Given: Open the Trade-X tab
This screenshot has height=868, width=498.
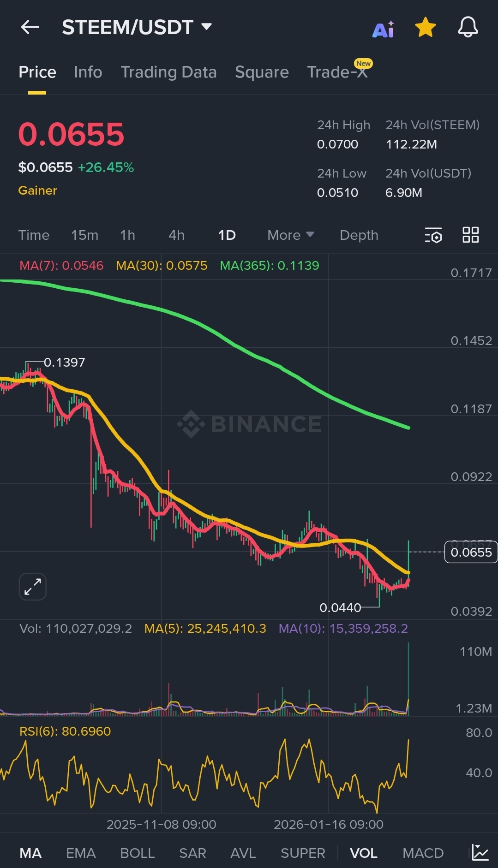Looking at the screenshot, I should [337, 72].
